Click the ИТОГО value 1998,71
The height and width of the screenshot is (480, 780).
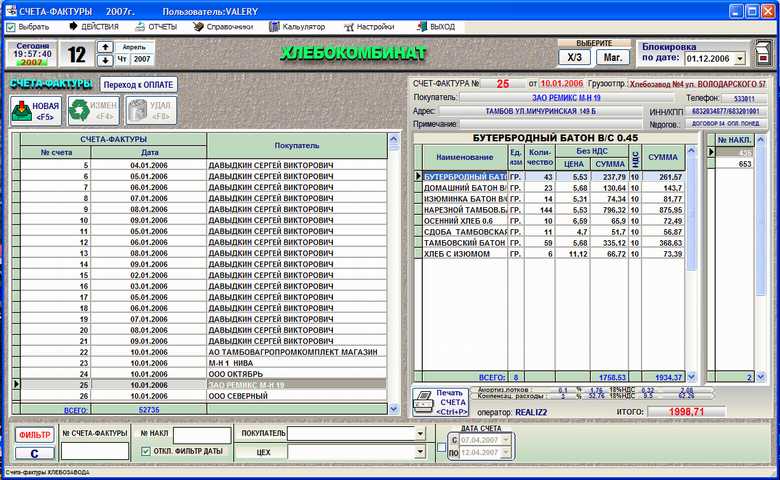[x=686, y=412]
